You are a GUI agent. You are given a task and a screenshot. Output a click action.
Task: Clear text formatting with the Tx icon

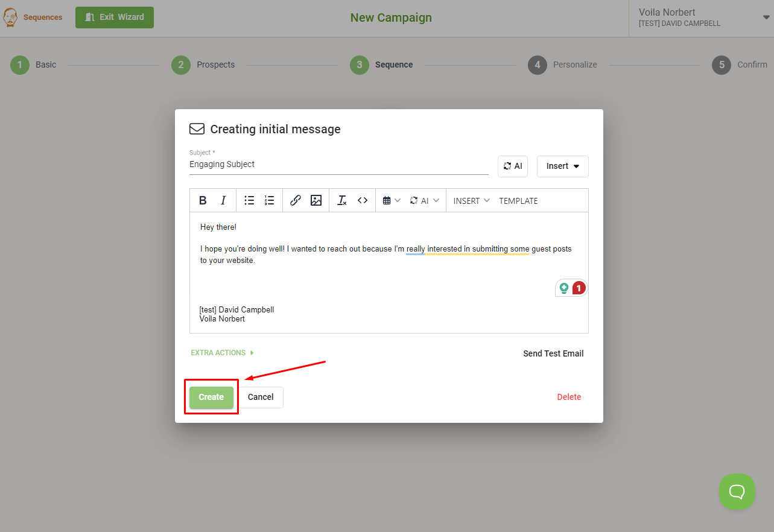(342, 200)
